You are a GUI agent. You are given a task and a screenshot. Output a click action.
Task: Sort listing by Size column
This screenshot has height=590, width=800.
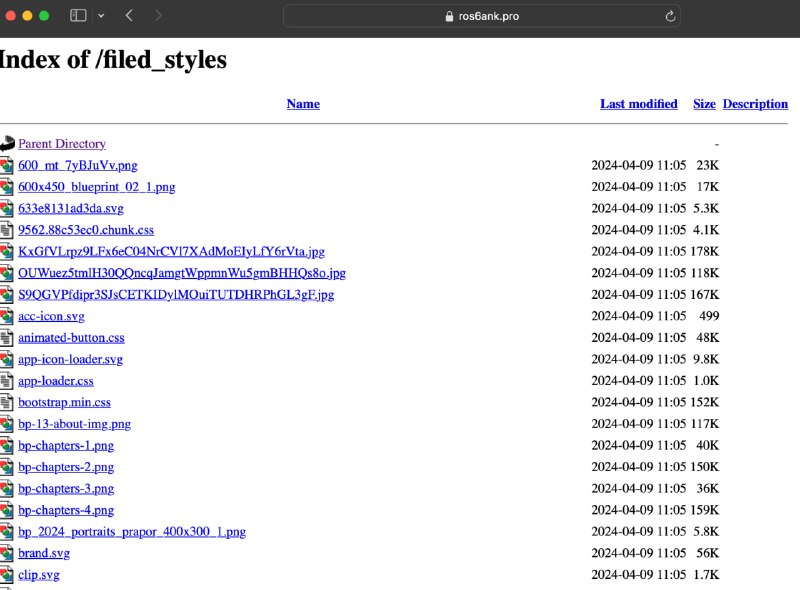click(x=704, y=104)
